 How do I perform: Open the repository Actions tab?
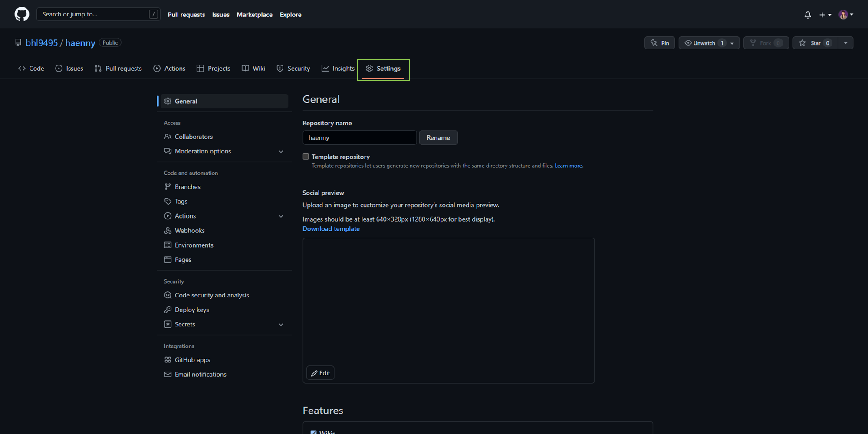(x=169, y=69)
